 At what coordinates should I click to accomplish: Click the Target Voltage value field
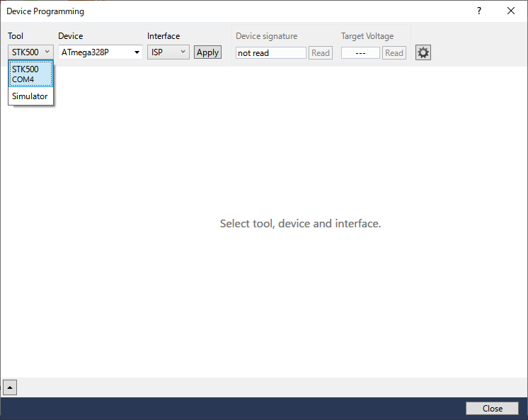click(360, 53)
